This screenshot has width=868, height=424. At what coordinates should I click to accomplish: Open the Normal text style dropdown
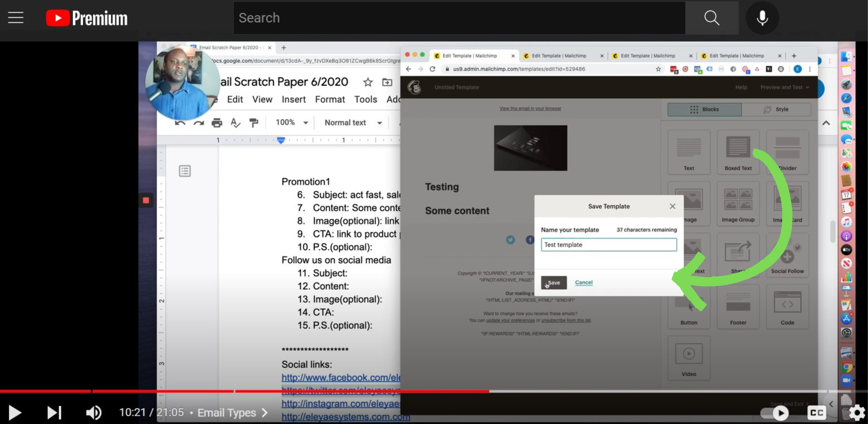pos(353,123)
